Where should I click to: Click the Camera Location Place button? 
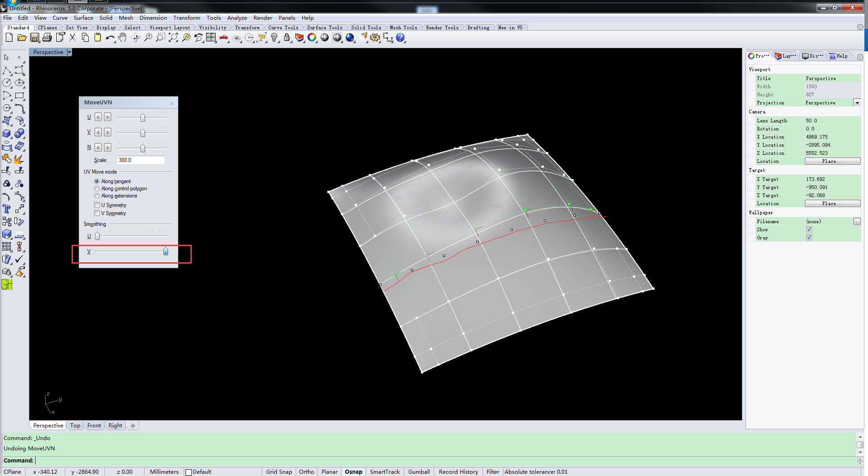[x=832, y=161]
